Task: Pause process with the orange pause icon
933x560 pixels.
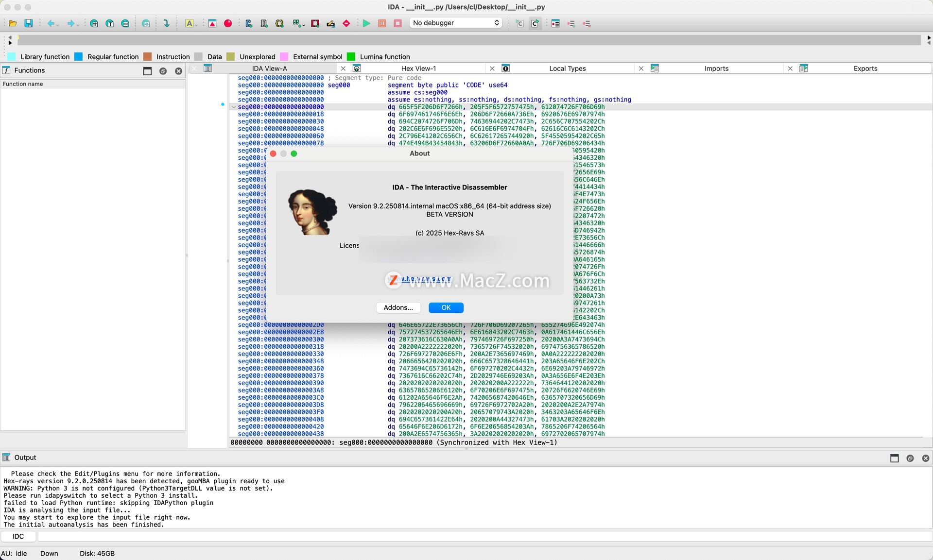Action: pyautogui.click(x=382, y=23)
